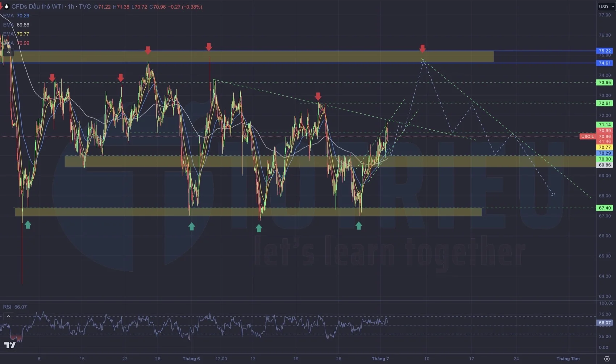This screenshot has height=364, width=616.
Task: Click the open price value O71.22
Action: point(102,7)
